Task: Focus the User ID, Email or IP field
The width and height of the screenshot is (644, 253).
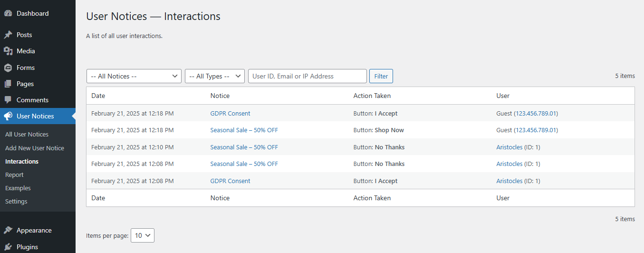Action: coord(307,76)
